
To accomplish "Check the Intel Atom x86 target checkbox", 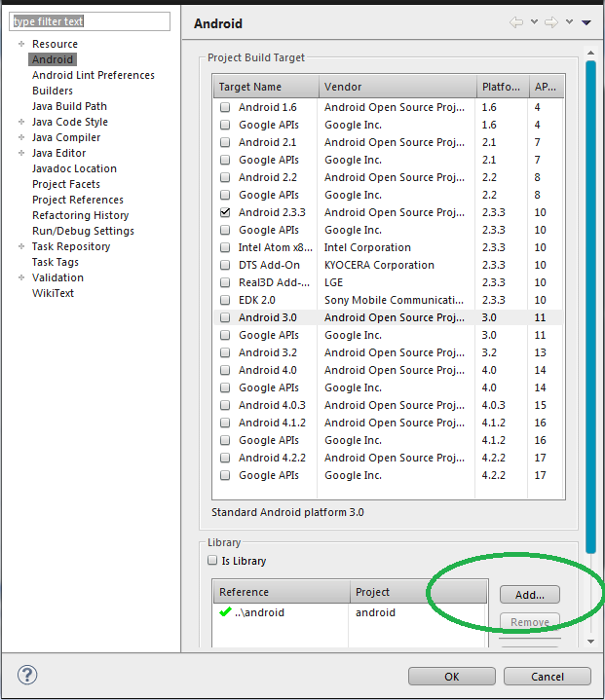I will (225, 247).
